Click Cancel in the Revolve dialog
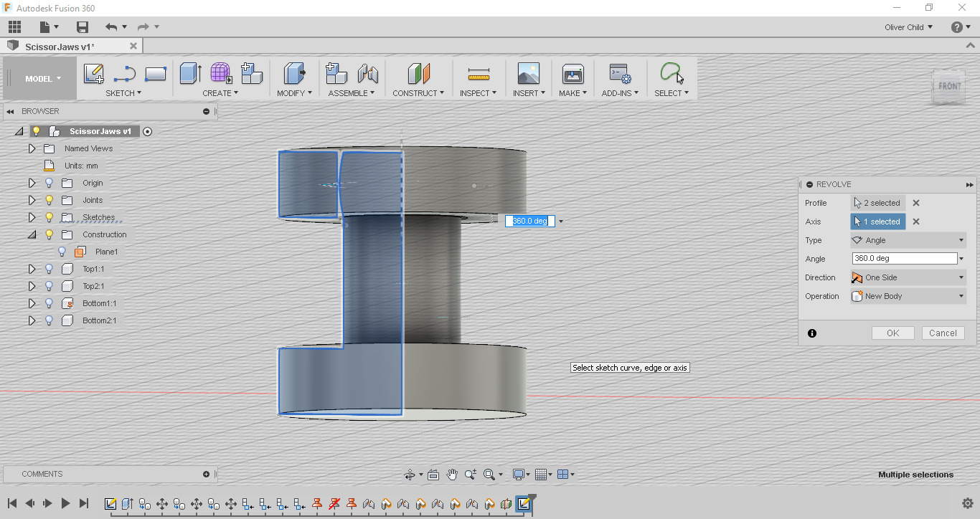 click(943, 333)
